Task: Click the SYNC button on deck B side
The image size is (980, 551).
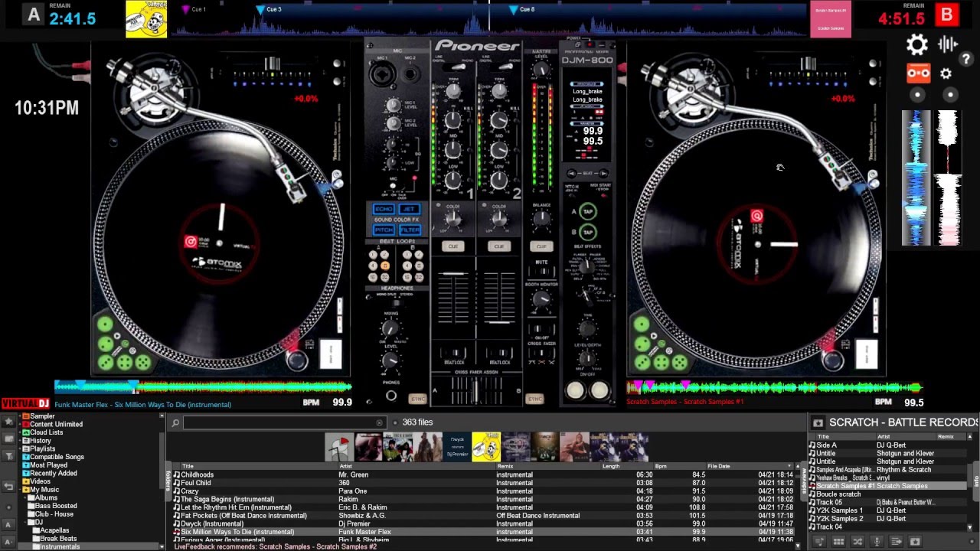Action: [x=534, y=399]
